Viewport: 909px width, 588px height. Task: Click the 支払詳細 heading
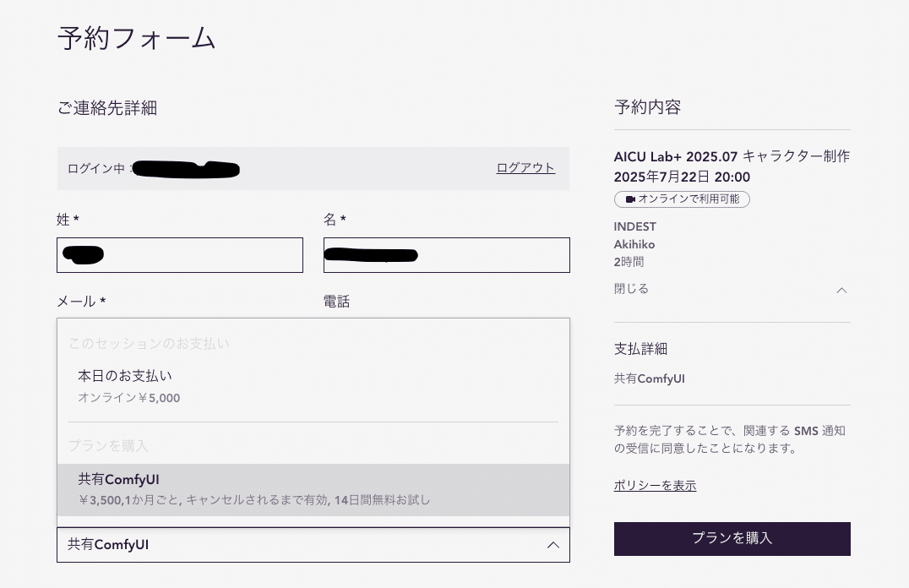(x=640, y=349)
